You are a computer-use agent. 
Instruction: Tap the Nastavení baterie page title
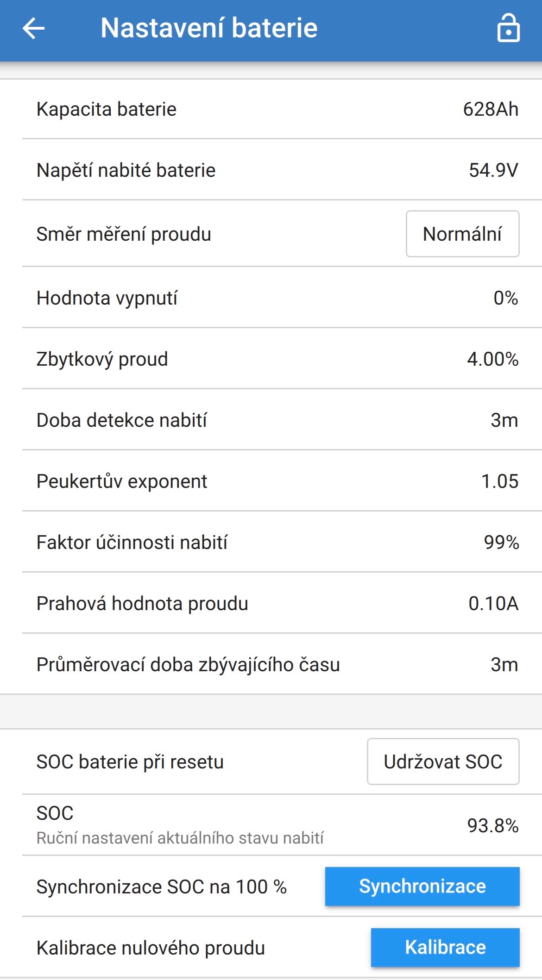(x=209, y=28)
